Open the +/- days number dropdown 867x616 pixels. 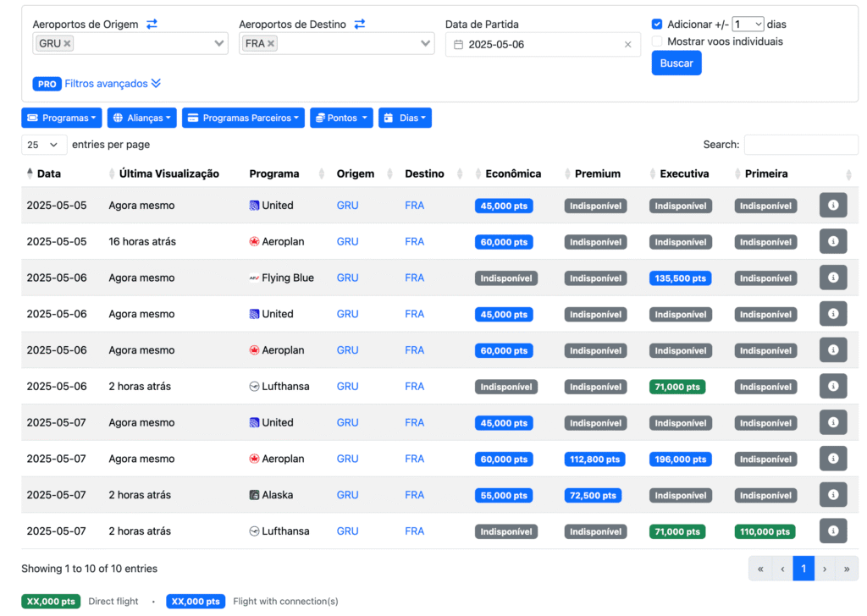coord(748,24)
